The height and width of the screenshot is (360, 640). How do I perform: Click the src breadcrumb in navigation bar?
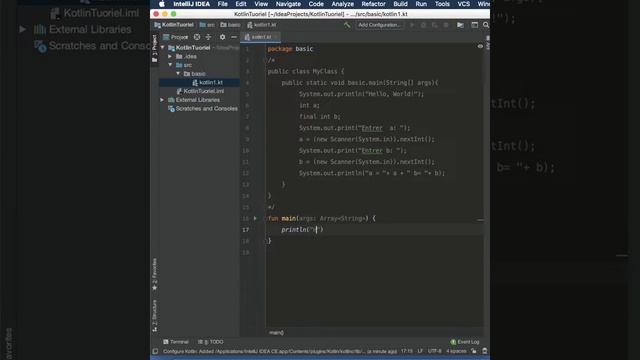(x=207, y=25)
